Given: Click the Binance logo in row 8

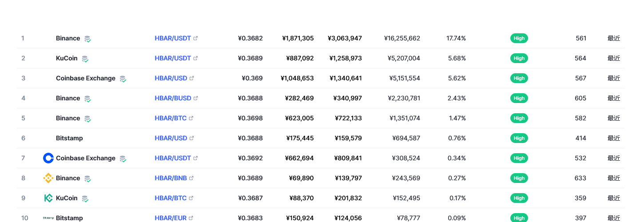Looking at the screenshot, I should 48,178.
